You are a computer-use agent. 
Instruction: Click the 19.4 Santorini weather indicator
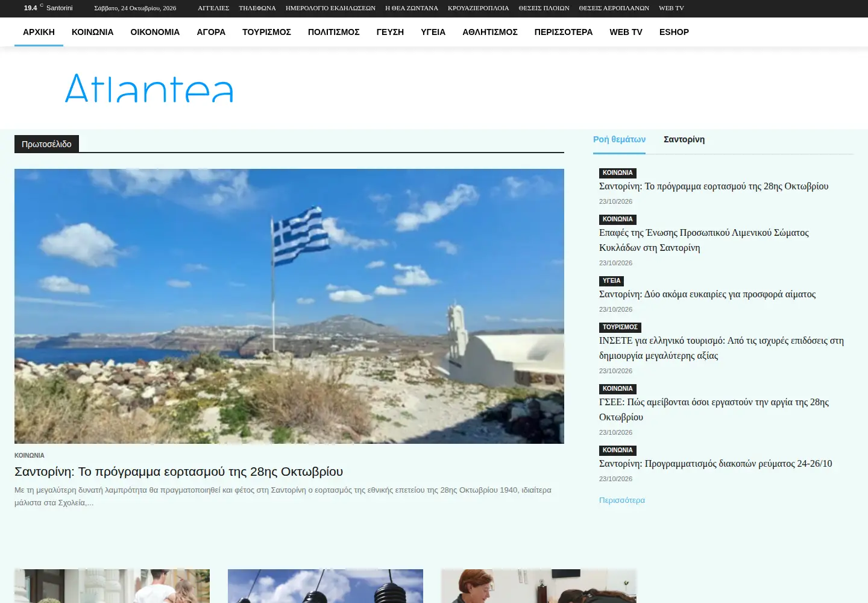click(x=48, y=8)
